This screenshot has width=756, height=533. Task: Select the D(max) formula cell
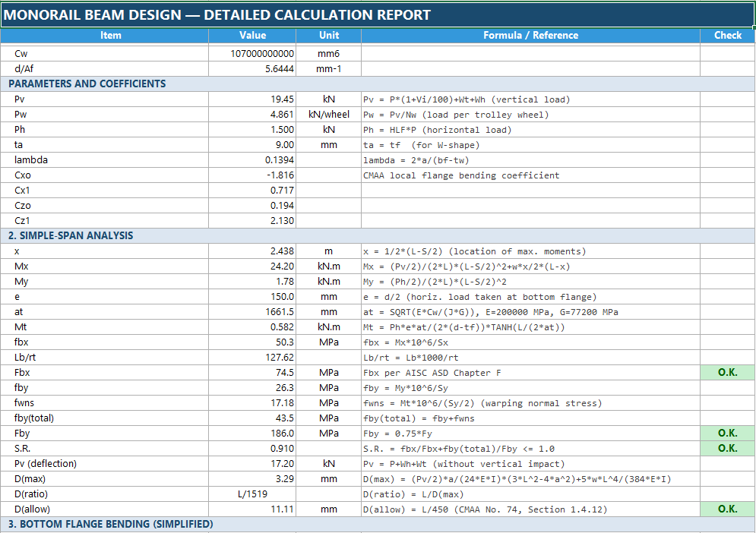pos(530,479)
